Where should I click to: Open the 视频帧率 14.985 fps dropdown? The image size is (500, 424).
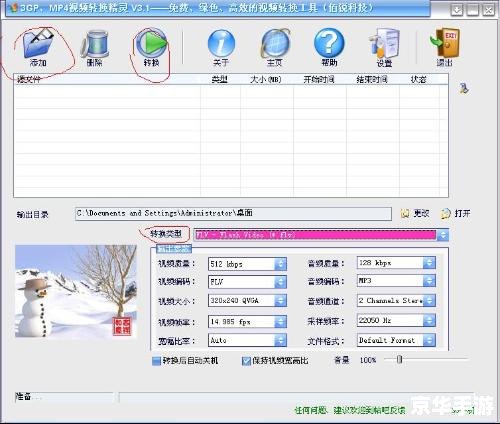point(280,322)
